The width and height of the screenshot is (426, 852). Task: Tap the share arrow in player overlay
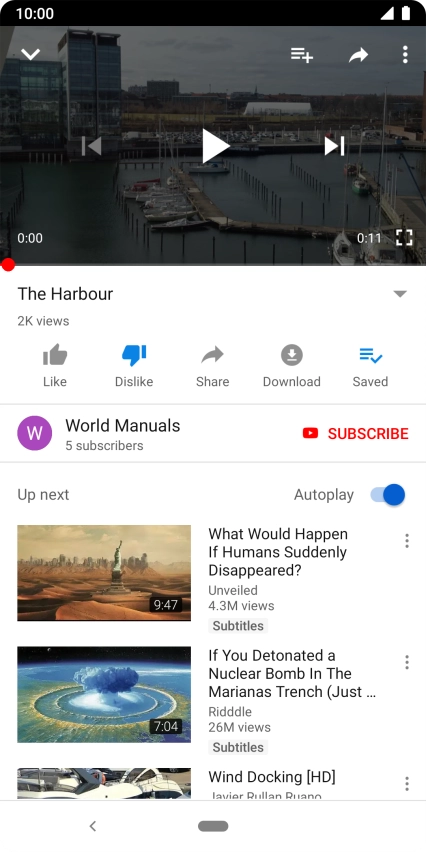[x=359, y=54]
